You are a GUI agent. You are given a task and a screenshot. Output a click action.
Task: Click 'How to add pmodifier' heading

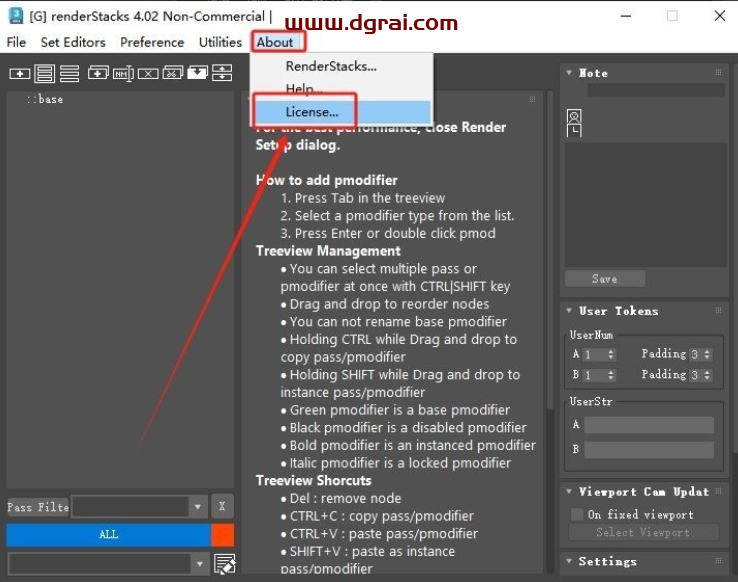[x=327, y=180]
